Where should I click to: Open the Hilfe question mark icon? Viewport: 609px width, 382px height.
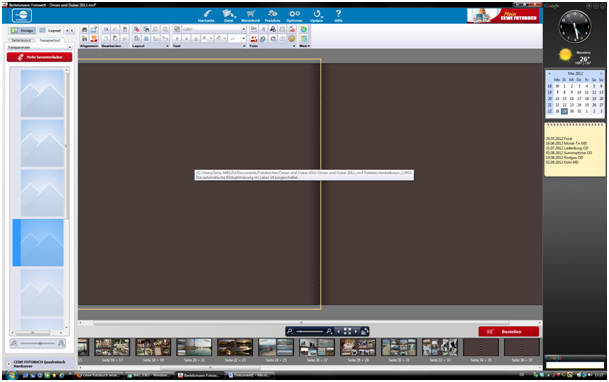coord(338,16)
